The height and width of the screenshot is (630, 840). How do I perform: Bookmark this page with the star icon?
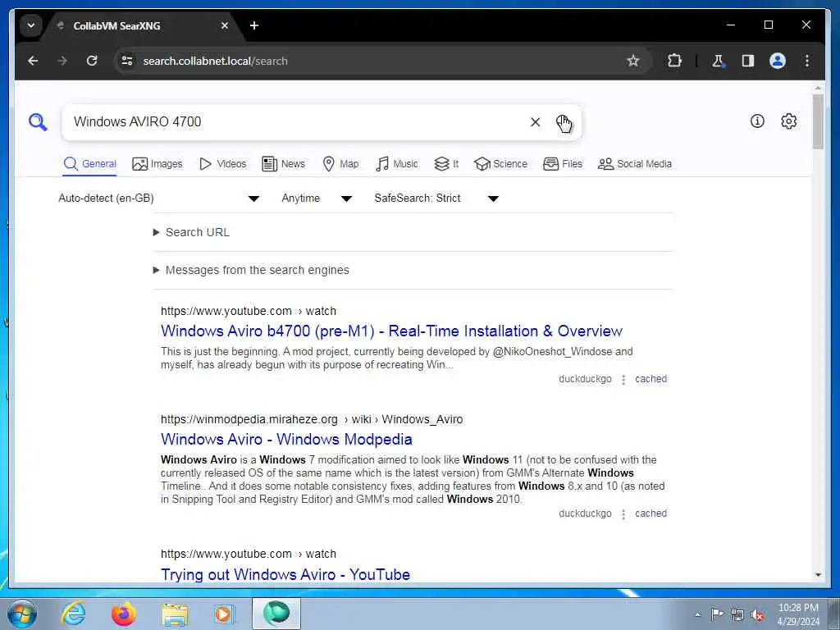click(632, 61)
